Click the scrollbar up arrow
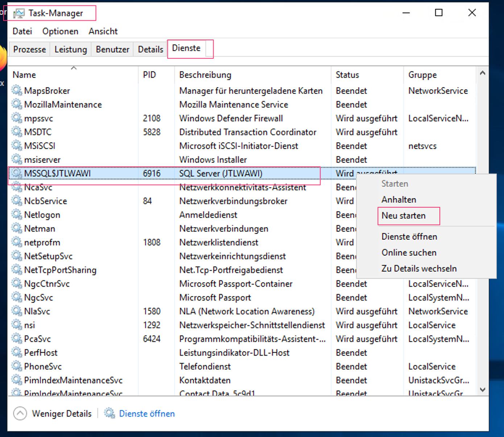Screen dimensions: 504x437 (483, 73)
